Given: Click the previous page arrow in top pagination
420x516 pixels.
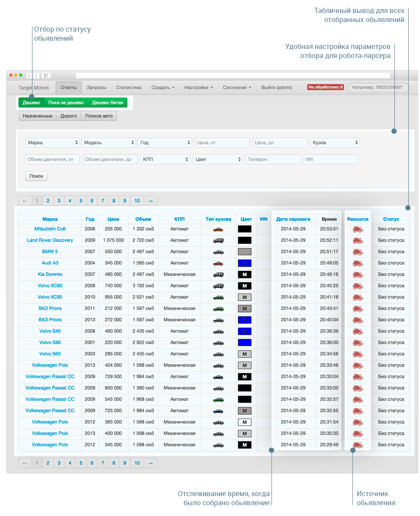Looking at the screenshot, I should 25,201.
